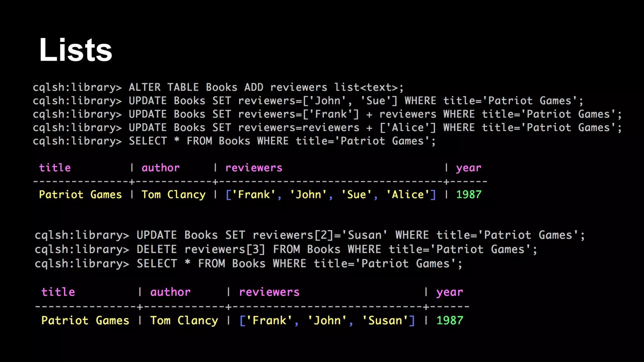Click the first table's author column header

click(160, 168)
